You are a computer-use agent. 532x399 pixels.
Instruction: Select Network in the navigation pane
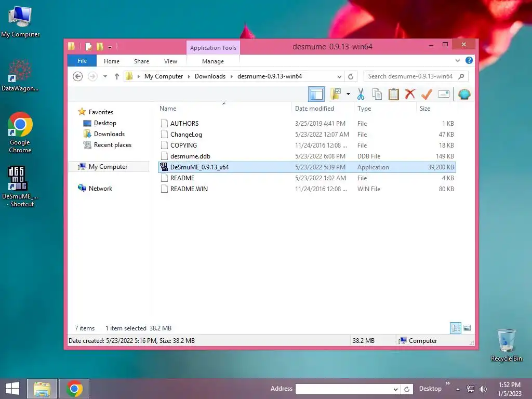pos(96,188)
